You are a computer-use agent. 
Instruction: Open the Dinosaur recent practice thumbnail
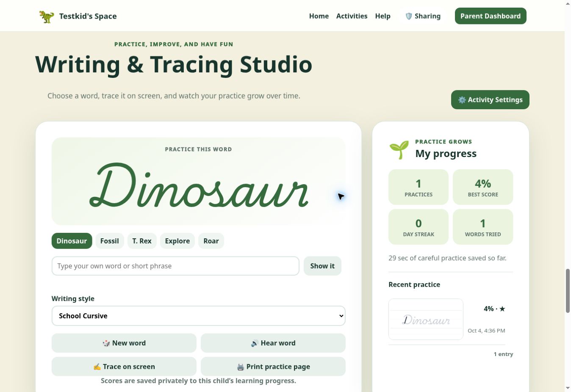tap(426, 319)
